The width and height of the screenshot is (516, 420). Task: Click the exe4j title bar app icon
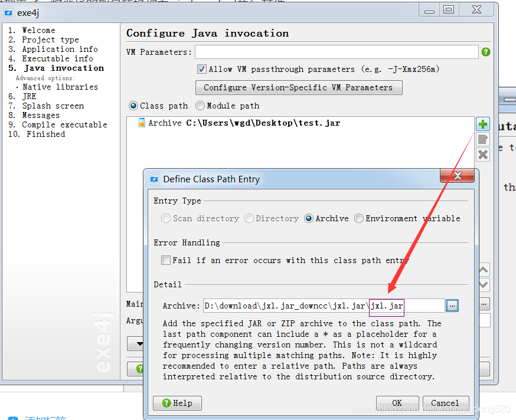(x=8, y=13)
